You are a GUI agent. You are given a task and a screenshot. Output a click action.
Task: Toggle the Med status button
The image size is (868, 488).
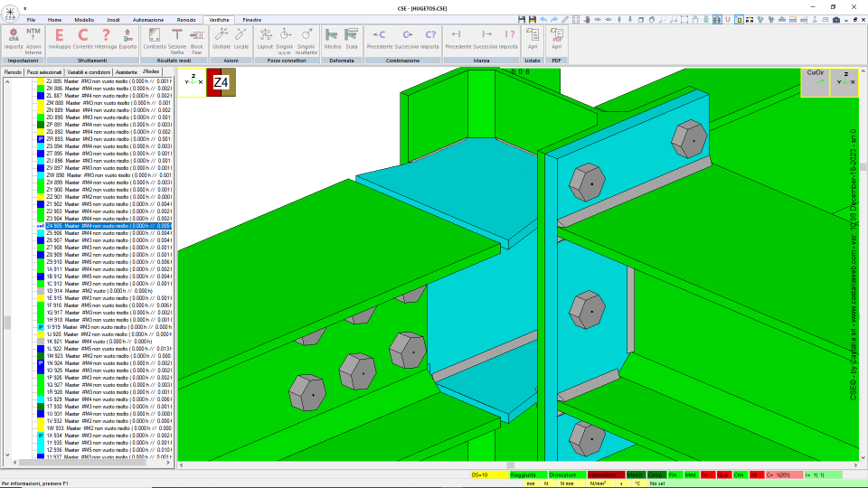[691, 474]
